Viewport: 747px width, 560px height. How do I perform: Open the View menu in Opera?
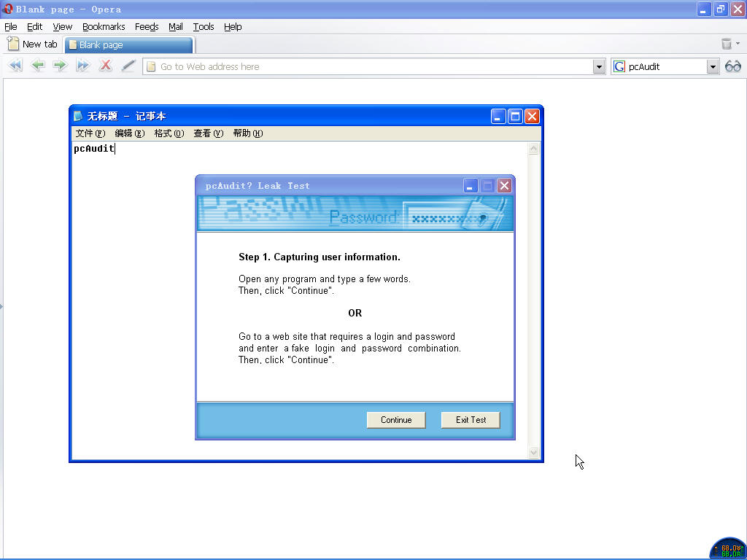63,27
